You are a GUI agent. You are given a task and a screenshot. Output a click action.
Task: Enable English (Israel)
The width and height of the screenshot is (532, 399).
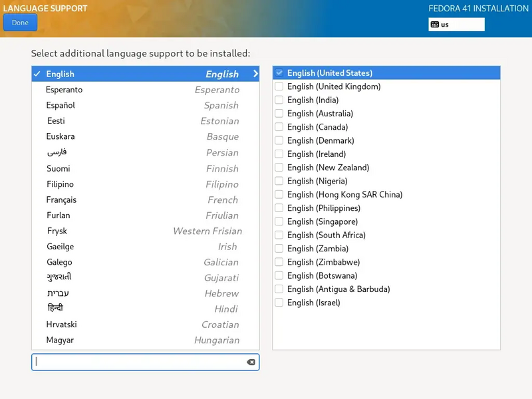tap(279, 303)
